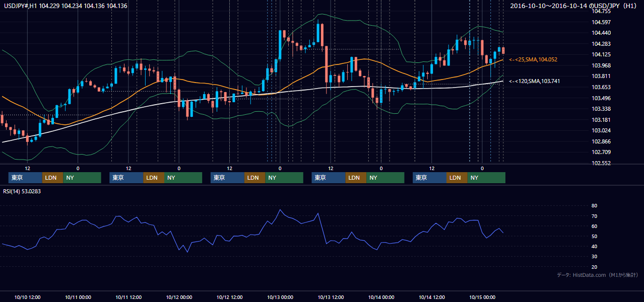Select the 10/11 00:00 time label
Image resolution: width=644 pixels, height=302 pixels.
(78, 297)
